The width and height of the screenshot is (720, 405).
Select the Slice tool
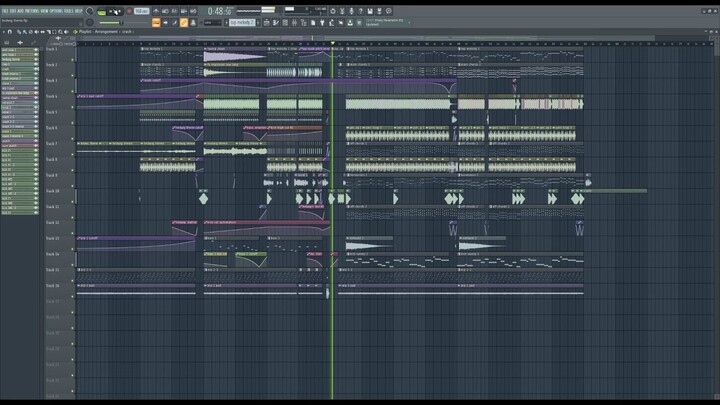(x=48, y=32)
